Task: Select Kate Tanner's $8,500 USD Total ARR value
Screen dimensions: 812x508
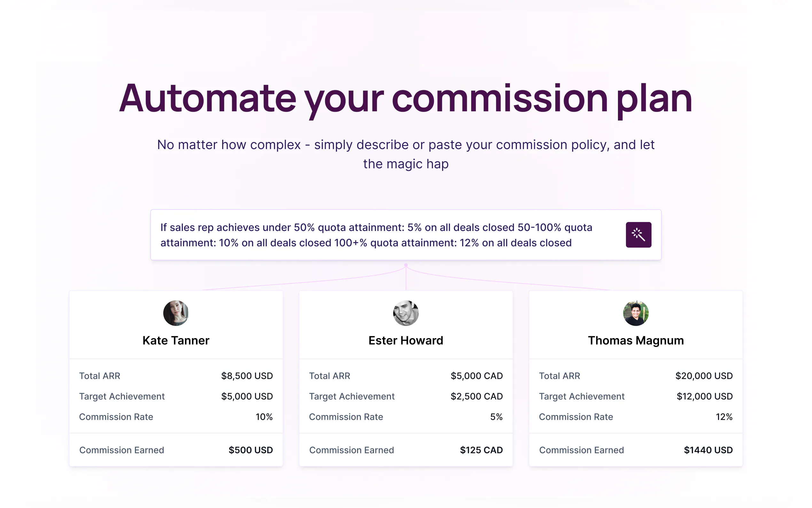Action: [x=247, y=376]
